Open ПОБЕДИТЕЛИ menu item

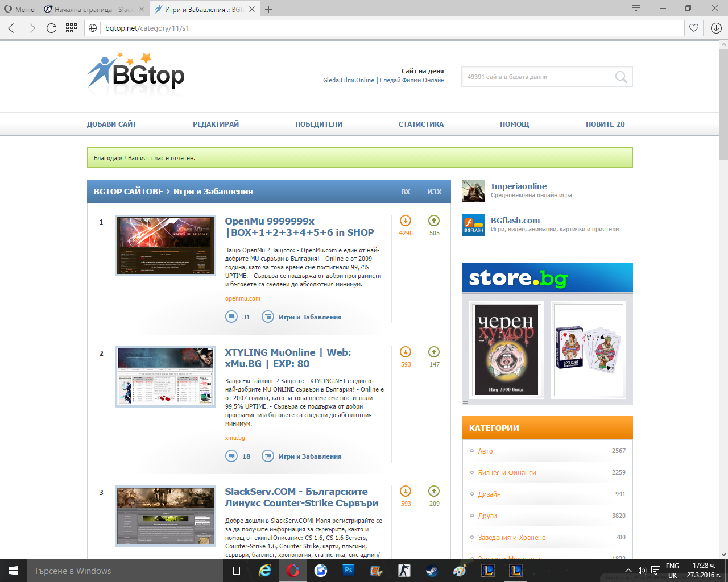(318, 124)
